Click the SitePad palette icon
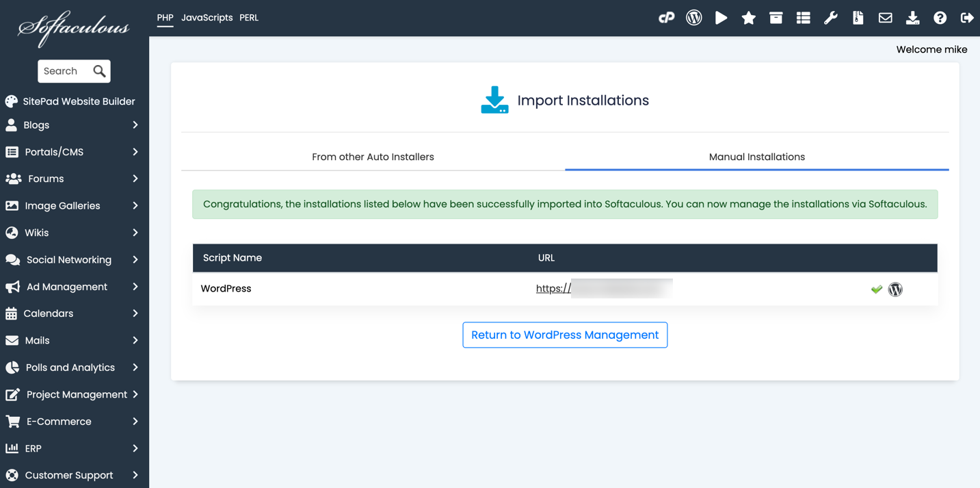This screenshot has height=488, width=980. (12, 101)
